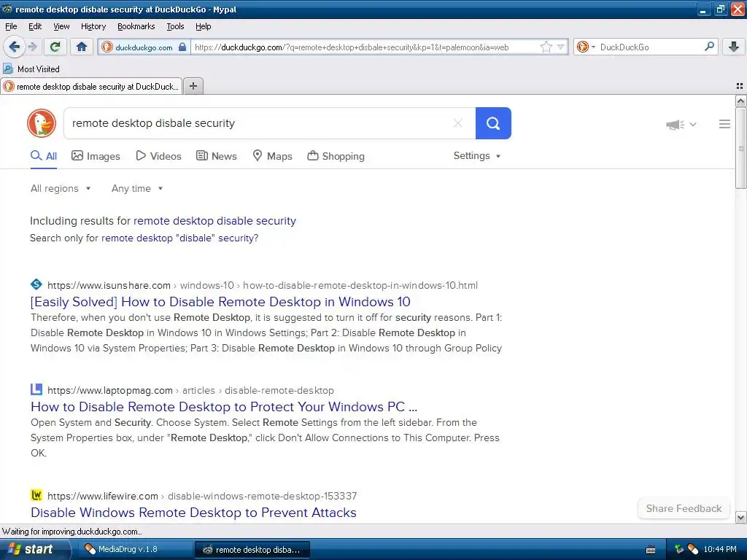747x560 pixels.
Task: Click 'remote desktop "disbale" security?' link
Action: [179, 238]
